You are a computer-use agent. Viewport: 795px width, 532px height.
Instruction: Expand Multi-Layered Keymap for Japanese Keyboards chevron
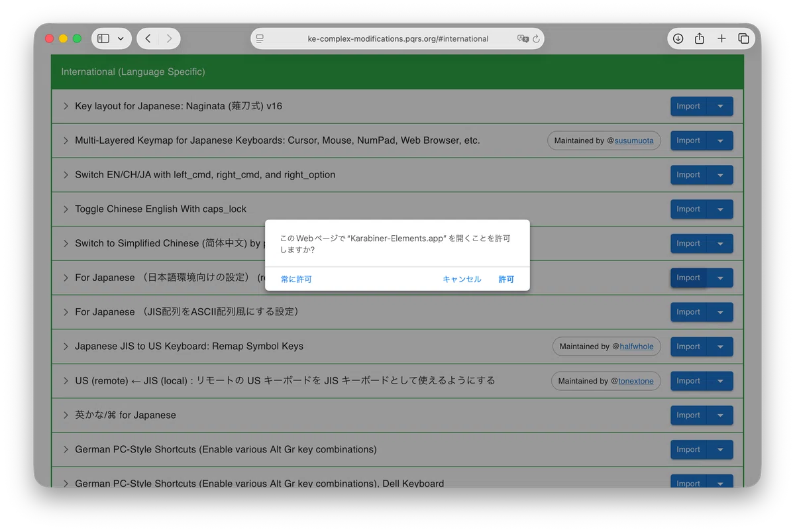[66, 140]
